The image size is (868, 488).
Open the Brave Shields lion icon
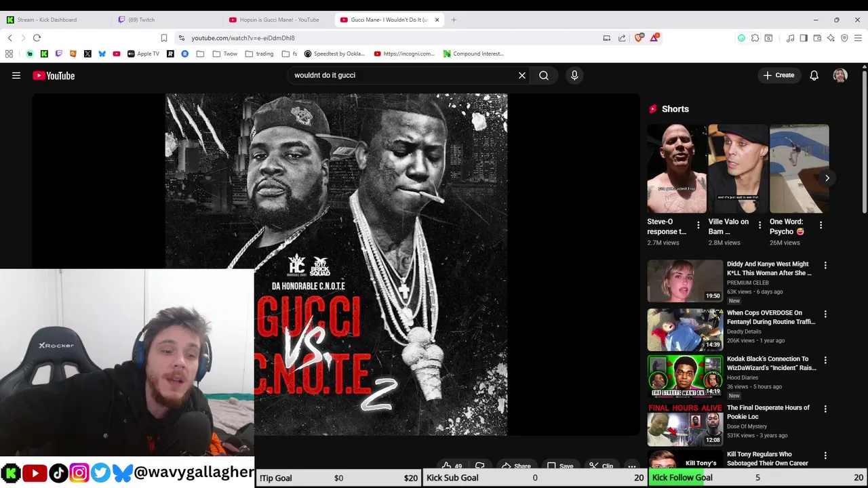pos(638,38)
